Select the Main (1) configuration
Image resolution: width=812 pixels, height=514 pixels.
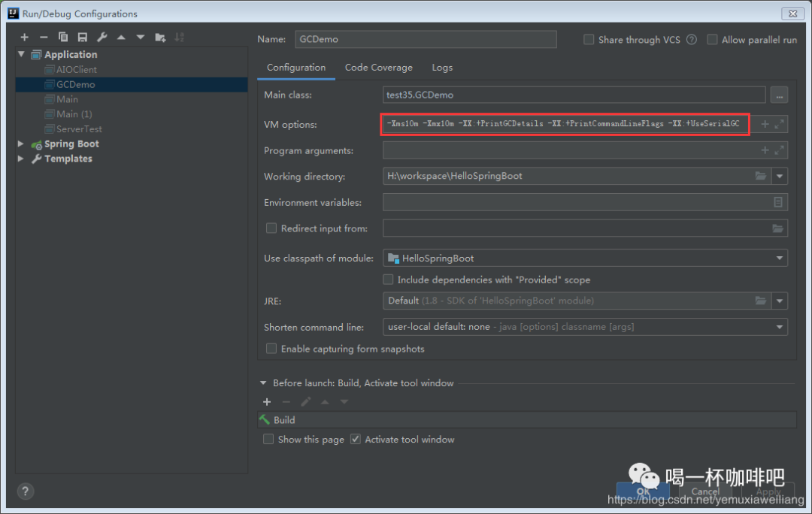pyautogui.click(x=74, y=114)
